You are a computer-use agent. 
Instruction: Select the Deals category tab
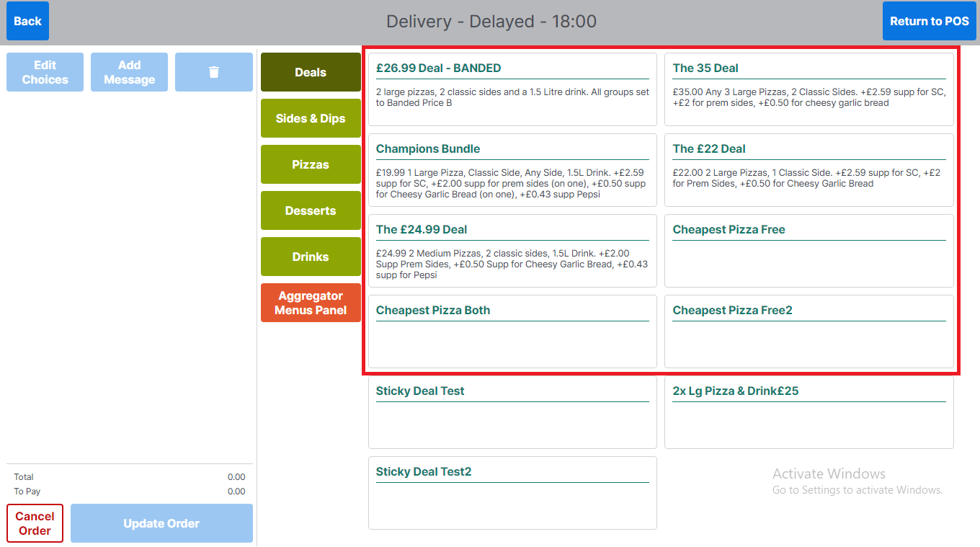tap(311, 72)
